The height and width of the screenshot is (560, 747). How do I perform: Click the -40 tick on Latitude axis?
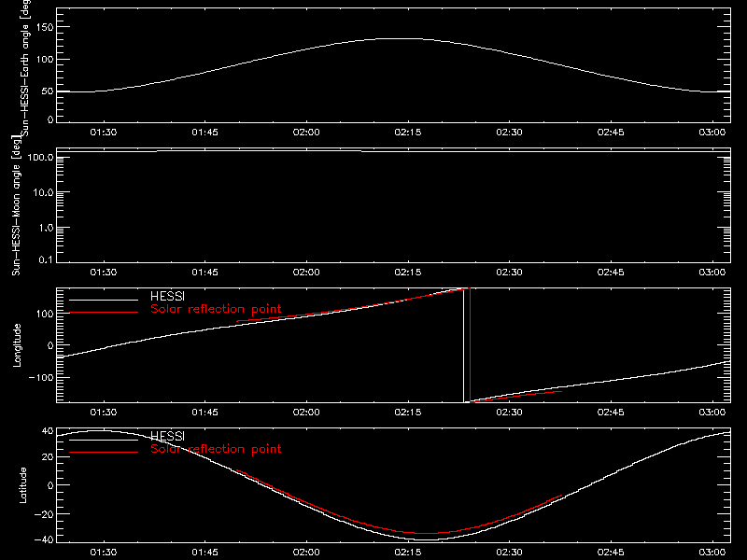click(44, 539)
